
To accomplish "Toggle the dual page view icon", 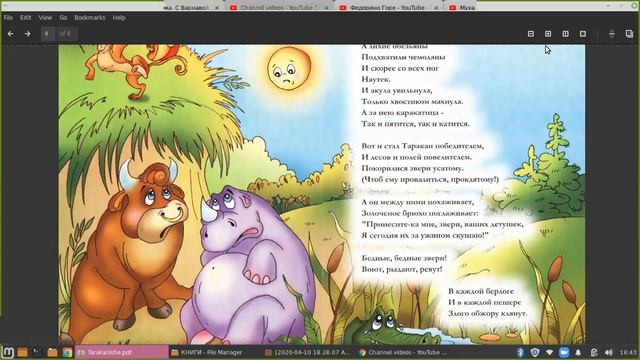I will 565,34.
